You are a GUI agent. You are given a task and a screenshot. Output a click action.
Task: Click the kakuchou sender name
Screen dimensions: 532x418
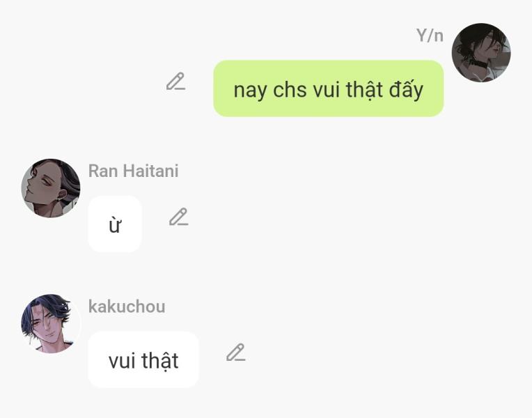pos(127,307)
